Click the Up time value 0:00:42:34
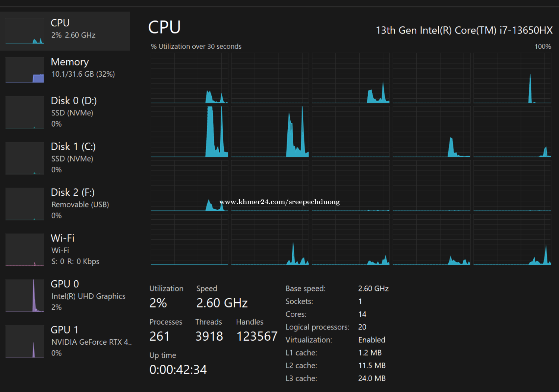The image size is (559, 392). tap(178, 370)
